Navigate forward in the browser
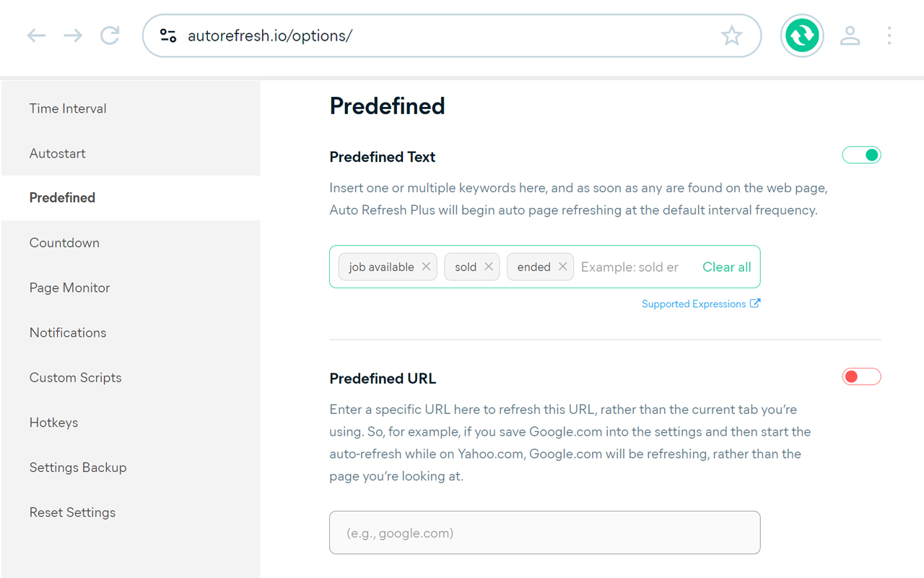Screen dimensions: 924x578 coord(72,35)
